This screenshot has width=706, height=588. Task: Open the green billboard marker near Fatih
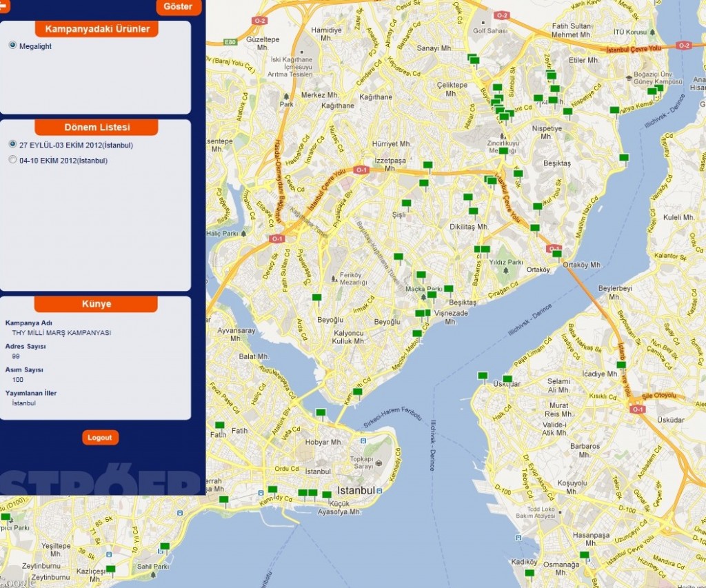220,425
